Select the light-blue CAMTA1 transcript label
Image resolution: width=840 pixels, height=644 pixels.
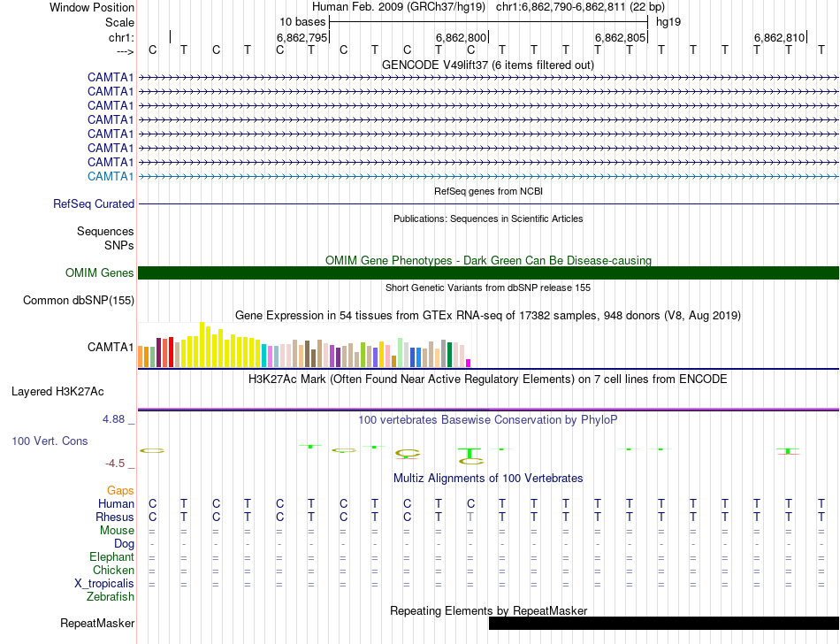click(111, 176)
